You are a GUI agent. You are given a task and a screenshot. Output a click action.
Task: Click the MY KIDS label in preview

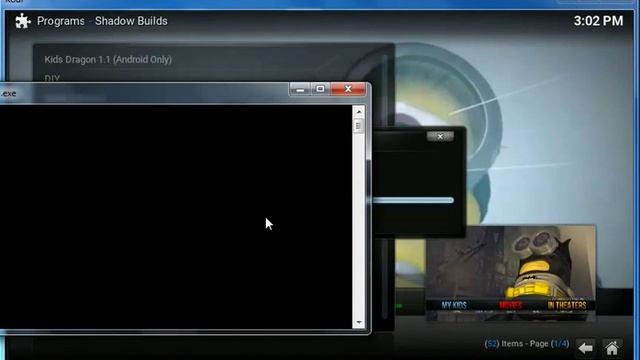click(x=454, y=305)
